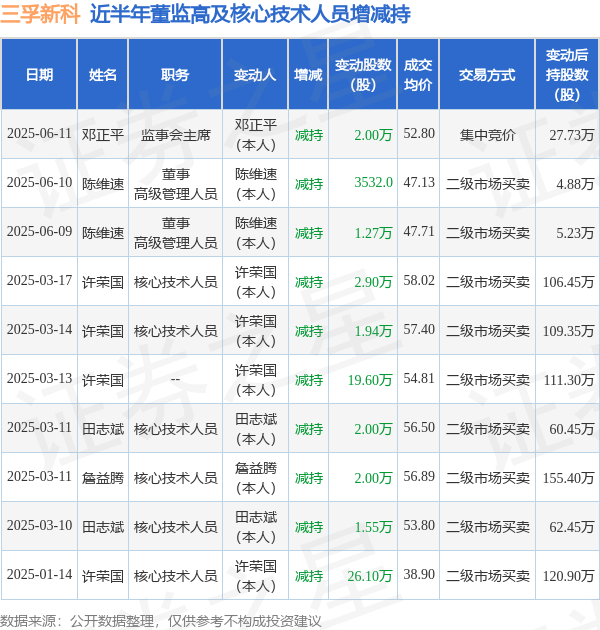Click the average price 58.02
This screenshot has width=600, height=630.
point(419,281)
